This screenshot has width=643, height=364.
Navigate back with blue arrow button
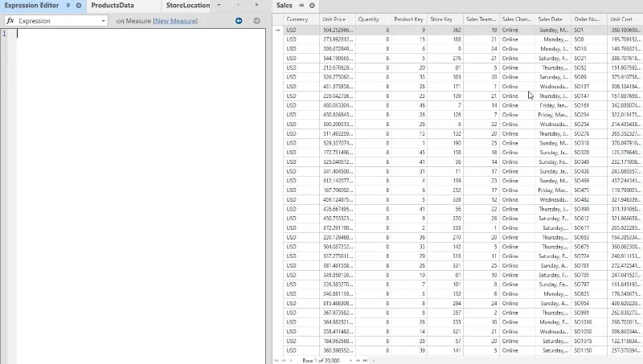(x=239, y=21)
